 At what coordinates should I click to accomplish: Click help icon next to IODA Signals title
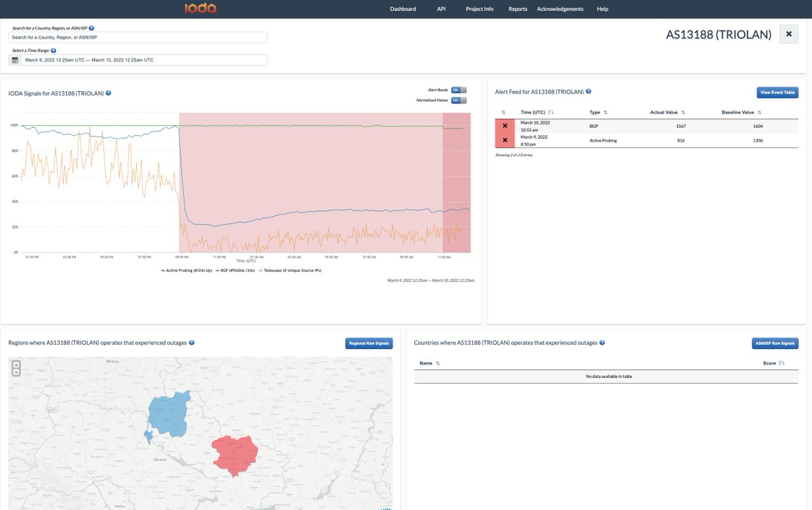click(x=108, y=93)
